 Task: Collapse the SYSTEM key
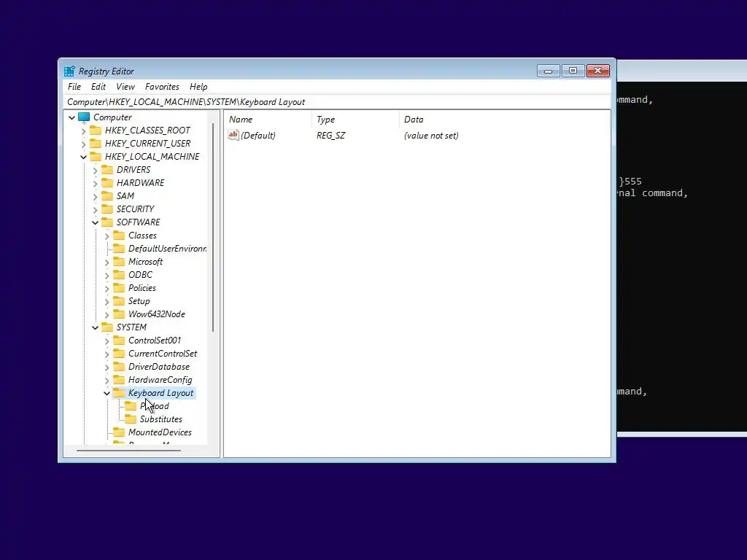(96, 327)
